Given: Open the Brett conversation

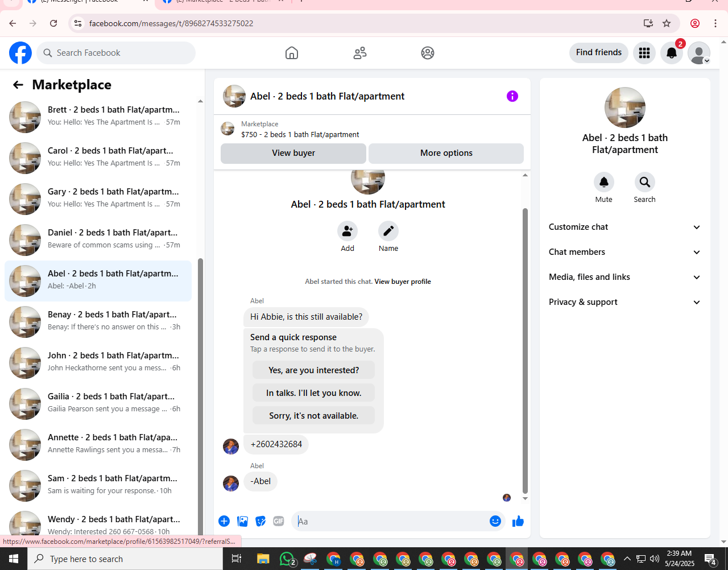Looking at the screenshot, I should (98, 117).
